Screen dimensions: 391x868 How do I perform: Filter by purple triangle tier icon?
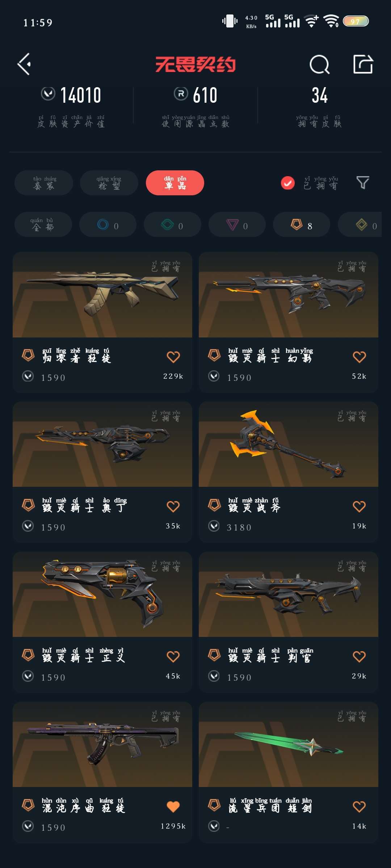237,225
